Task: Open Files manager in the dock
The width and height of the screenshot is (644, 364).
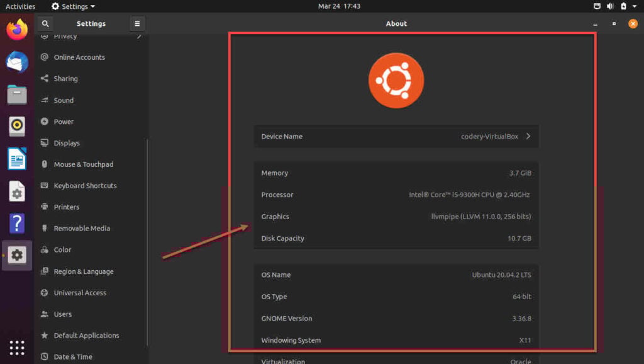Action: tap(17, 94)
